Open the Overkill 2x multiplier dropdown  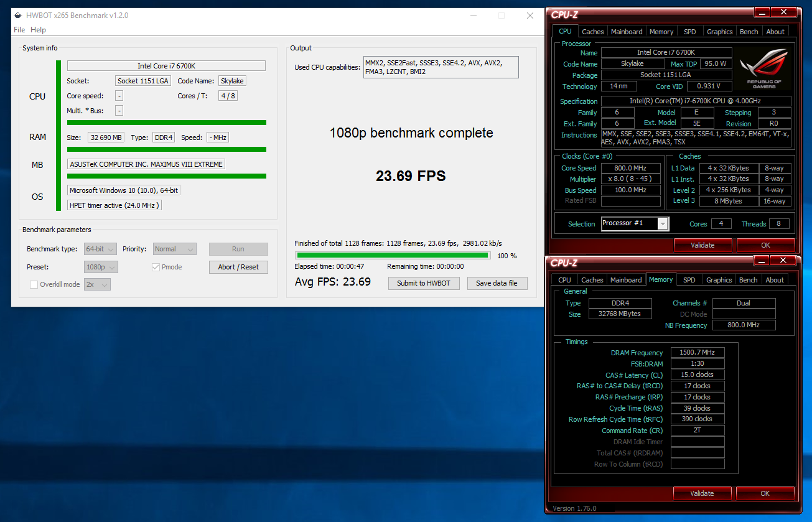[x=97, y=284]
